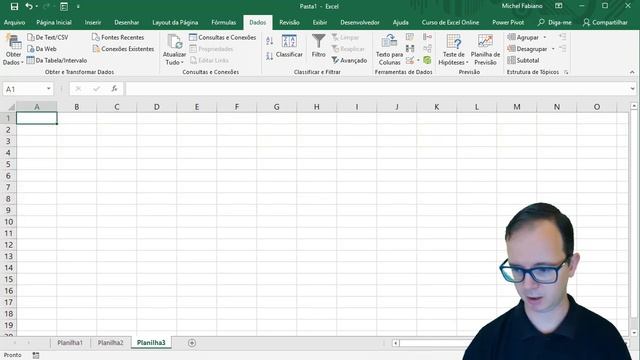
Task: Switch to the Desenvolvedor tab
Action: click(360, 22)
